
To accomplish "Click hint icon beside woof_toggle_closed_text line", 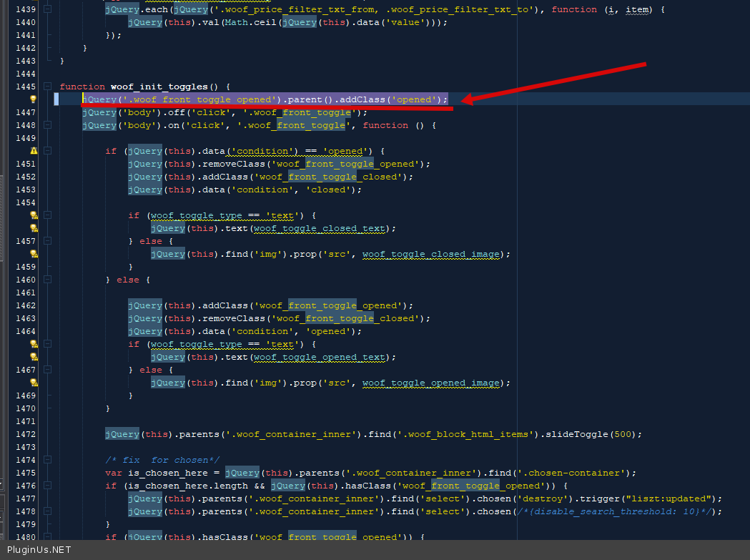I will 33,228.
